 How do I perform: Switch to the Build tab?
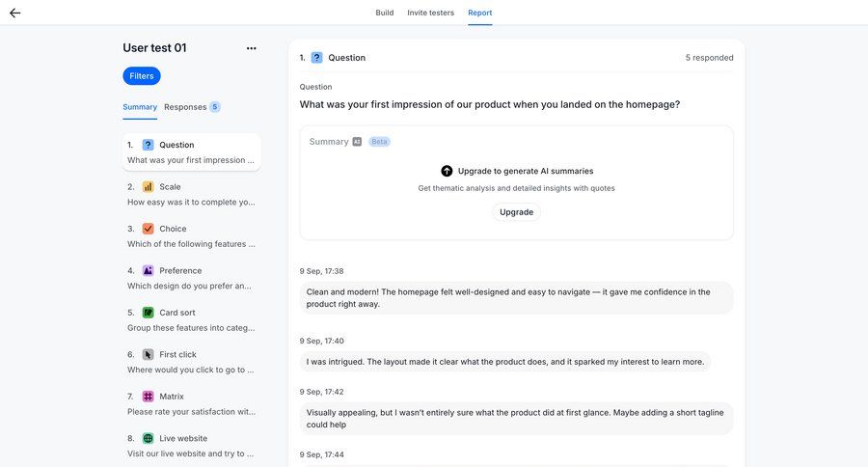click(x=384, y=13)
